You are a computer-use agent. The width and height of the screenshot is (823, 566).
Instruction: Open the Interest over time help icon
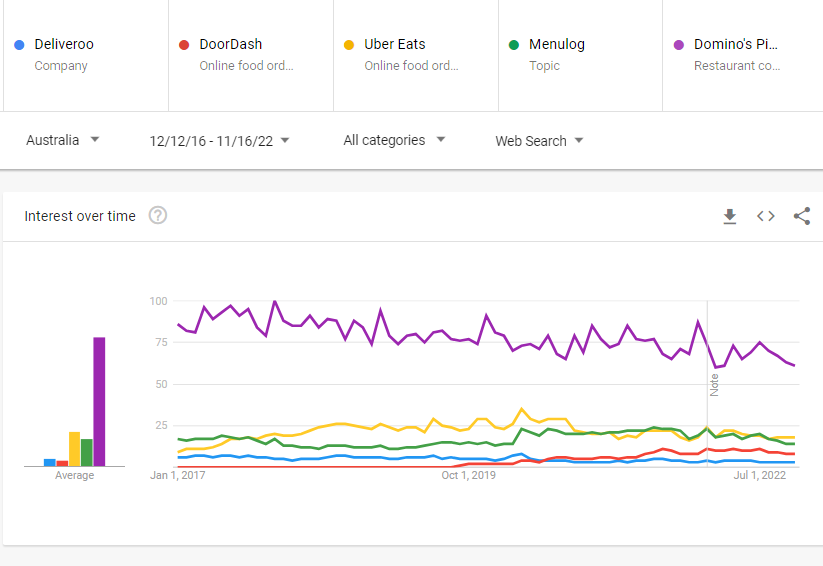coord(157,215)
